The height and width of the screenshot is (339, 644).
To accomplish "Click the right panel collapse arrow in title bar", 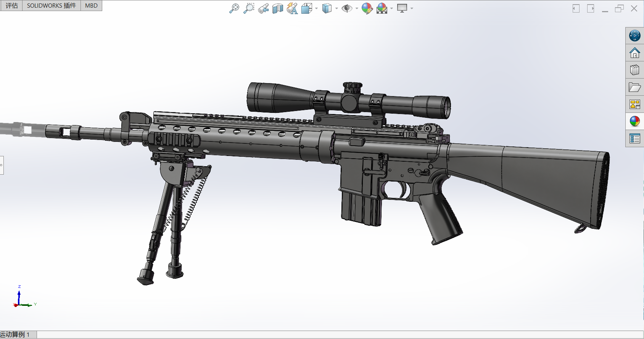I will [x=591, y=8].
